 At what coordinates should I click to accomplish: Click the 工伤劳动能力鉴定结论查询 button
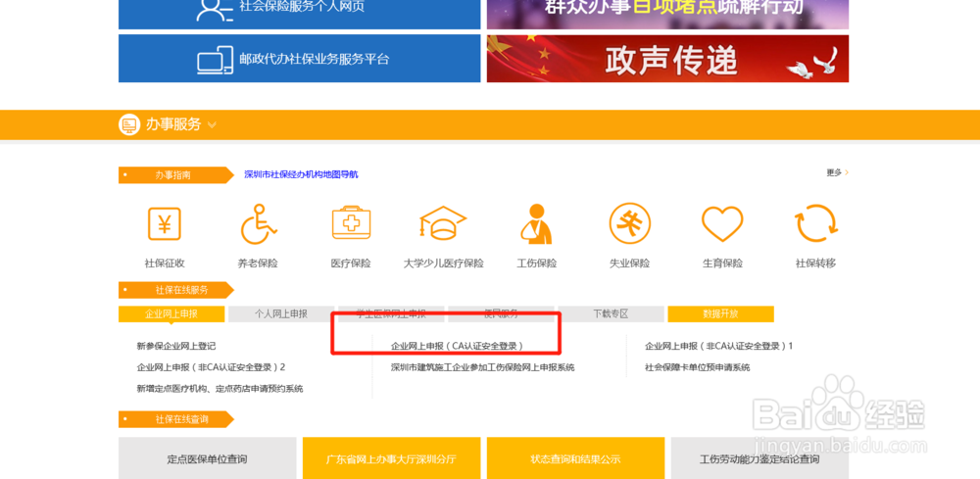click(760, 458)
